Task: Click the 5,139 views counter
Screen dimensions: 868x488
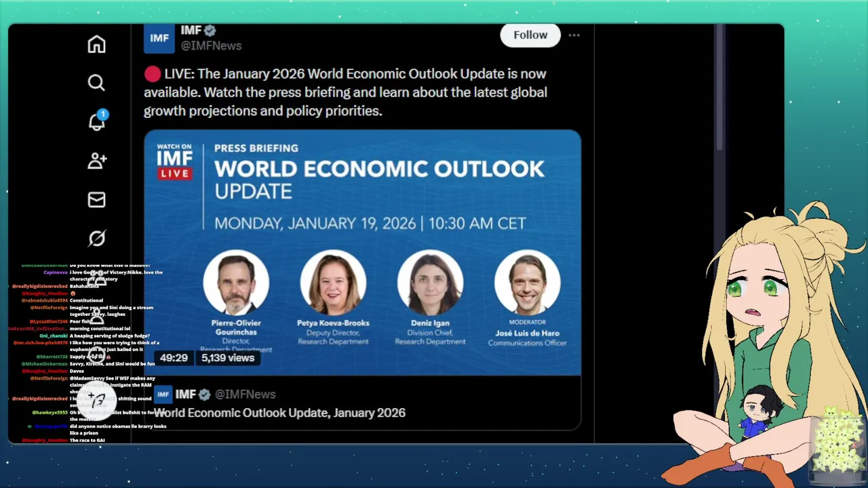Action: tap(228, 358)
